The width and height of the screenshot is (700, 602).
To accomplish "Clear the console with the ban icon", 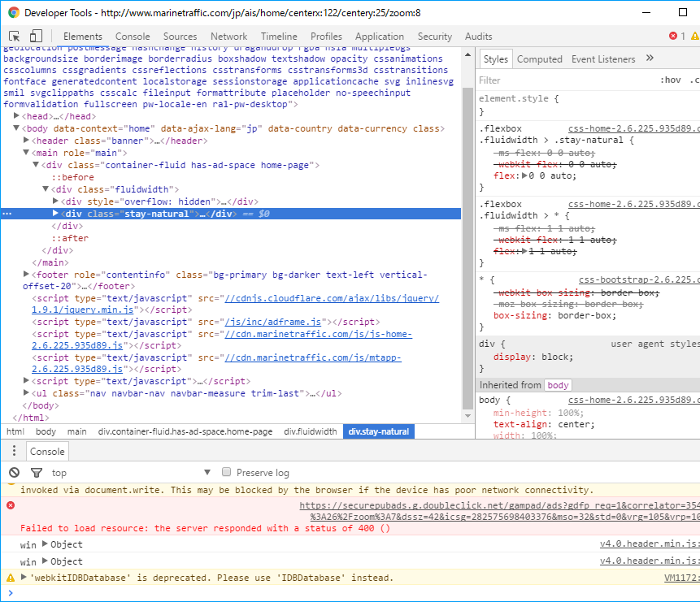I will click(x=15, y=473).
